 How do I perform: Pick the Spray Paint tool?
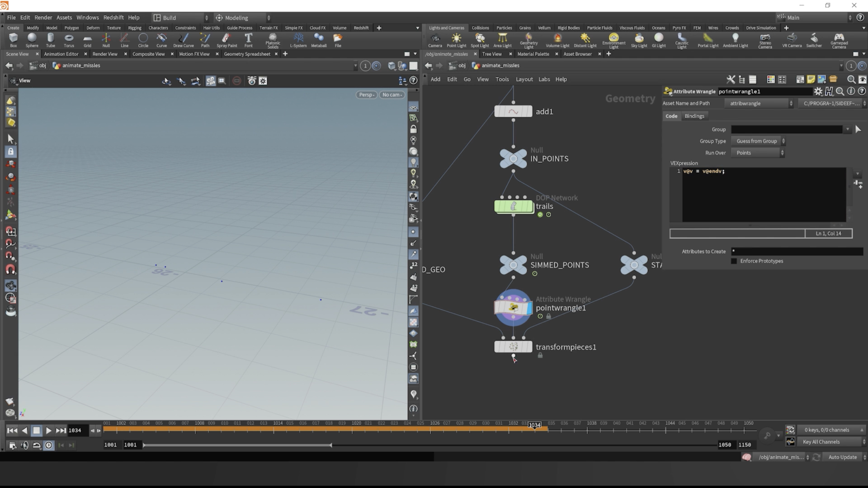226,40
